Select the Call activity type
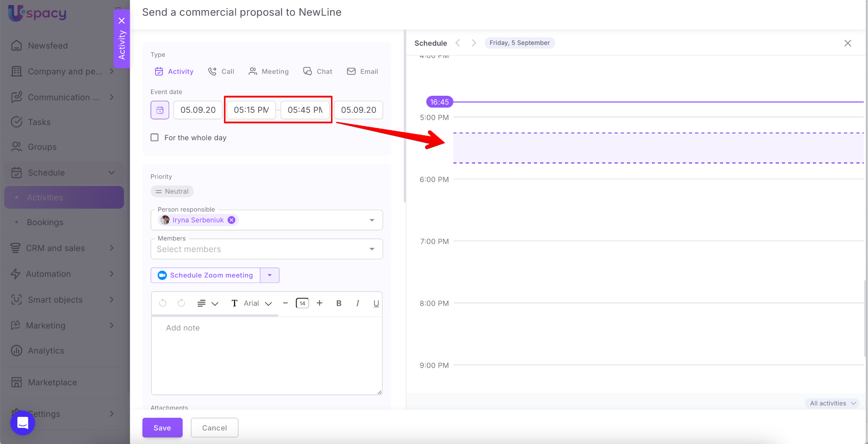The height and width of the screenshot is (444, 868). point(221,72)
